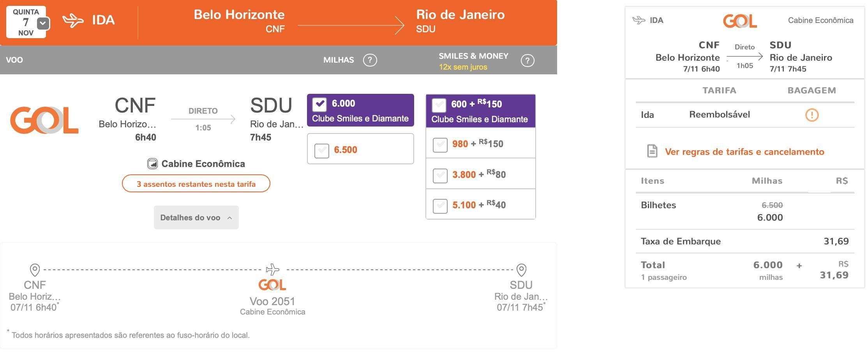Click the Smiles & Money help question icon
868x355 pixels.
click(x=528, y=61)
